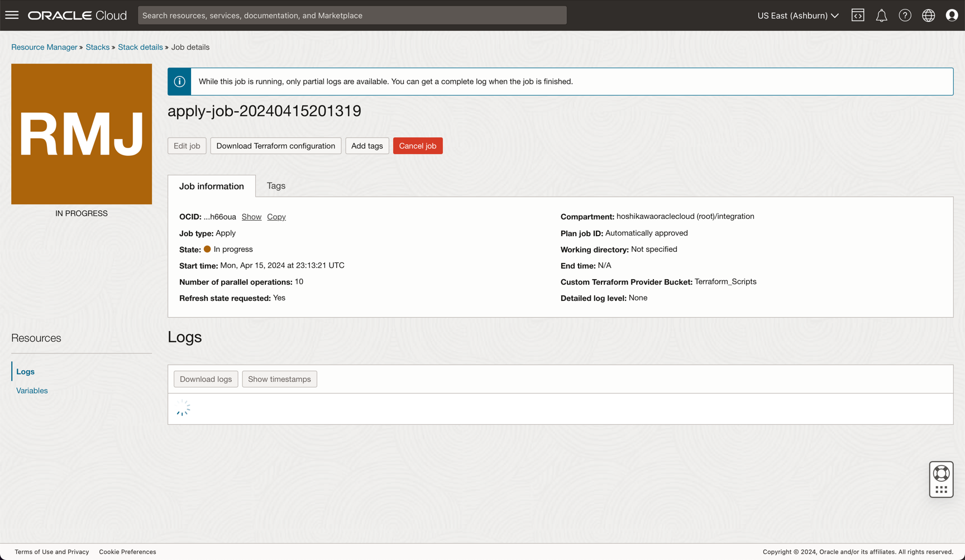Click the Refresh state requested value 'Yes'
Viewport: 965px width, 560px height.
(x=279, y=298)
